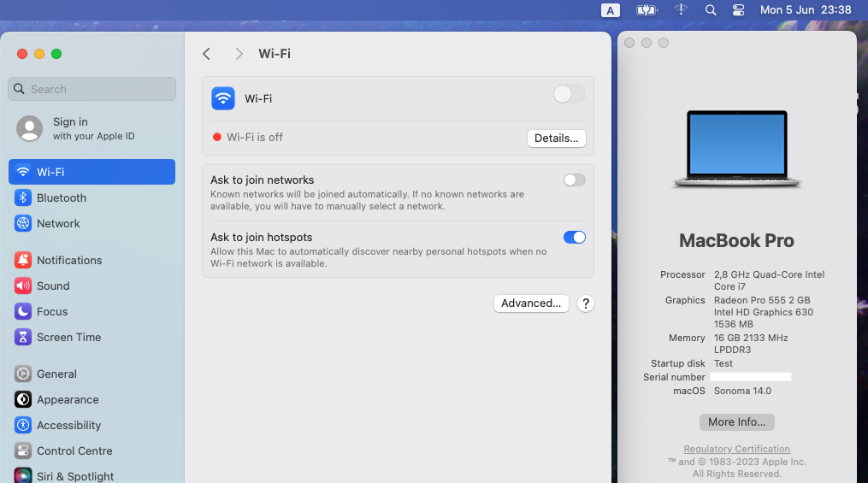Open Wi-Fi Details… button
Image resolution: width=868 pixels, height=483 pixels.
click(557, 138)
